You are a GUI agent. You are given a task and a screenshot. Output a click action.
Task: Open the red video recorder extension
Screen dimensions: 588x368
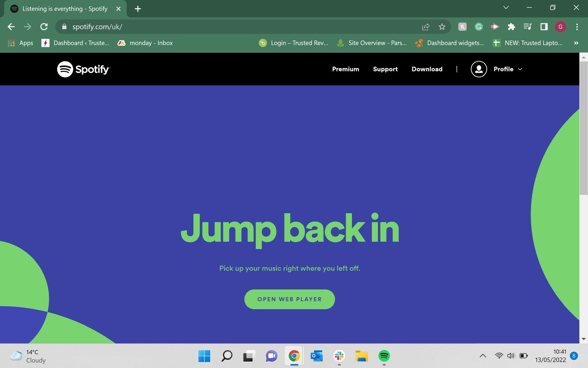point(495,27)
